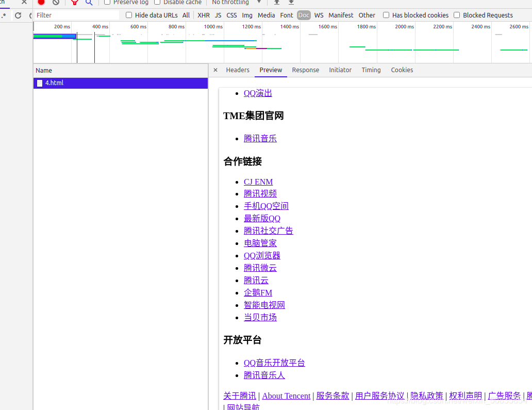532x410 pixels.
Task: Select the Preview tab
Action: [x=271, y=70]
